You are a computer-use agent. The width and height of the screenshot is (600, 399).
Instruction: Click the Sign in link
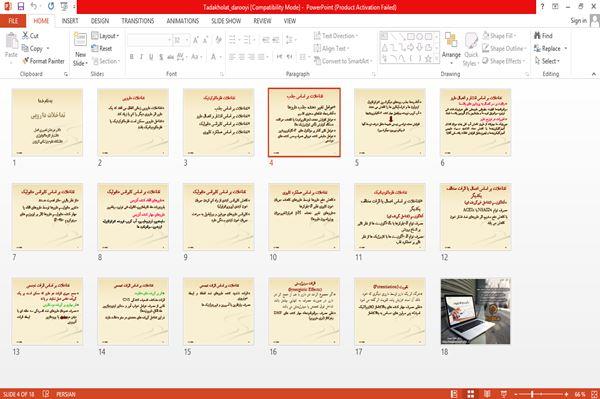[x=578, y=21]
